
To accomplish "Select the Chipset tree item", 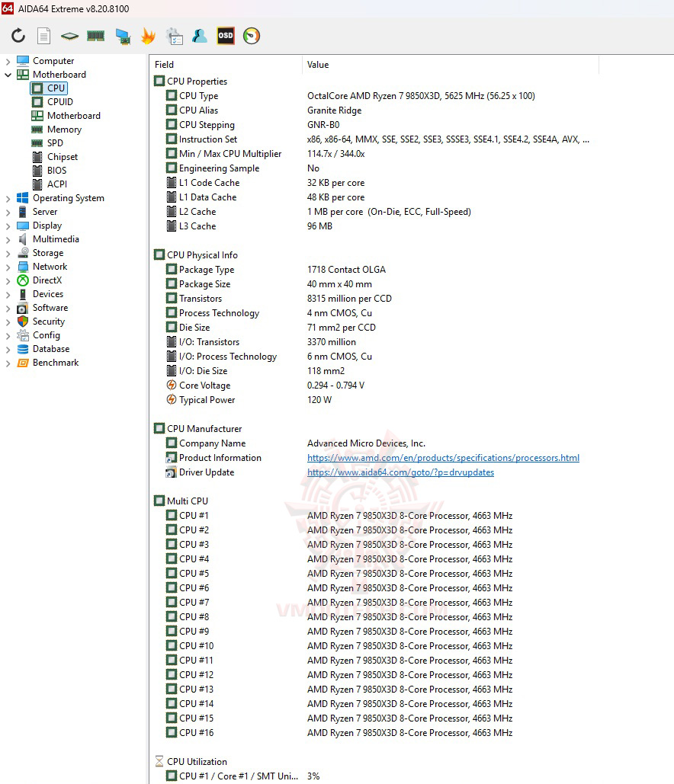I will pos(55,157).
